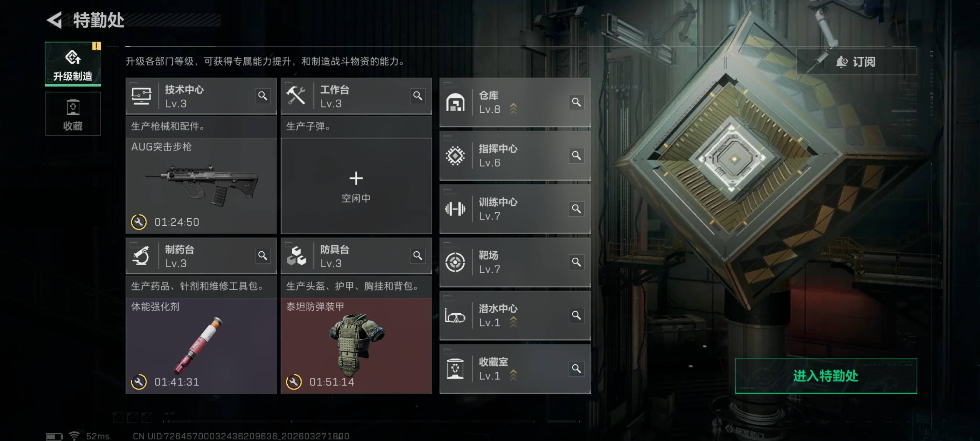Open the 收藏 sidebar tab
Viewport: 980px width, 441px height.
(x=73, y=114)
